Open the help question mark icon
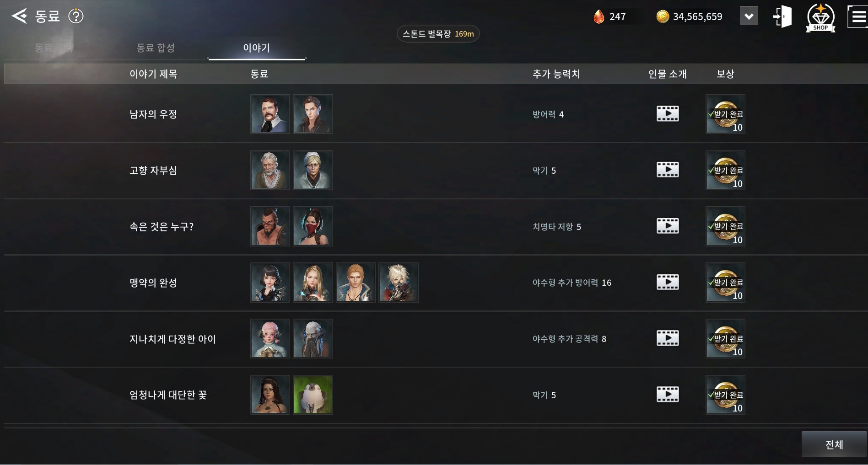This screenshot has width=868, height=465. (x=76, y=16)
